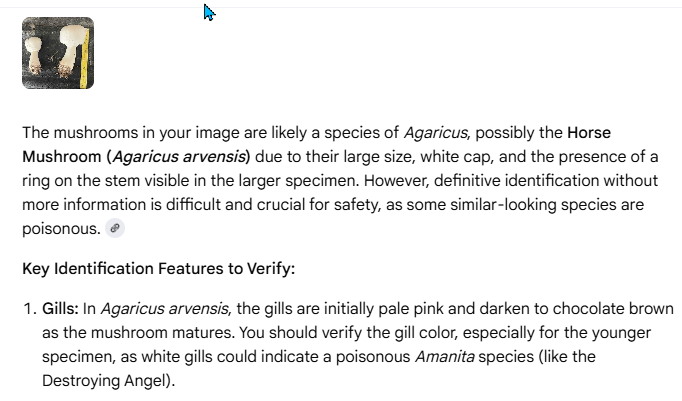Click the list number "1."
The height and width of the screenshot is (401, 682).
coord(28,309)
